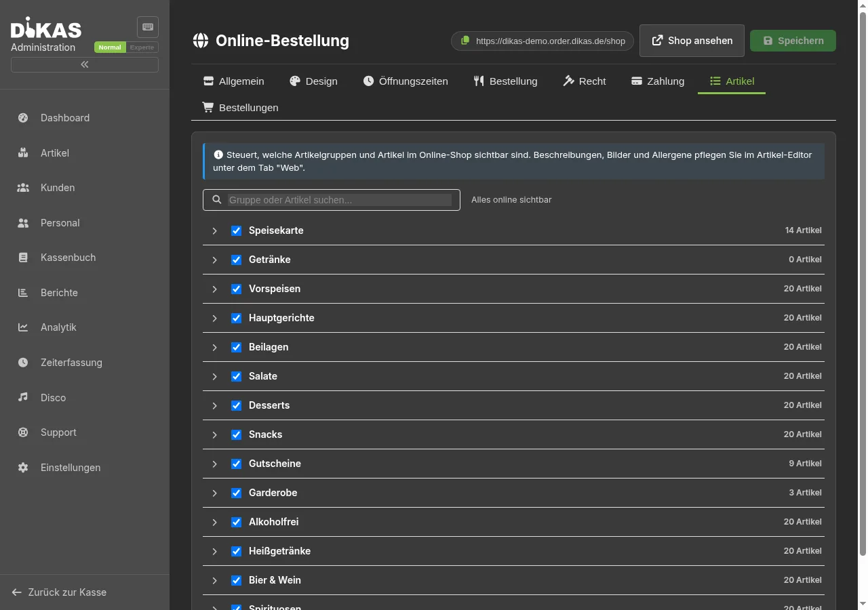
Task: Click the gavel icon of Recht tab
Action: coord(568,81)
